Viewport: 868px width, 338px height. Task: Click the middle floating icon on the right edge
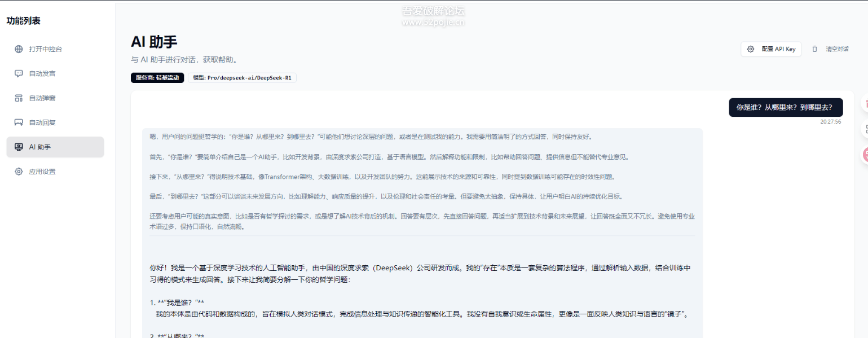coord(866,128)
